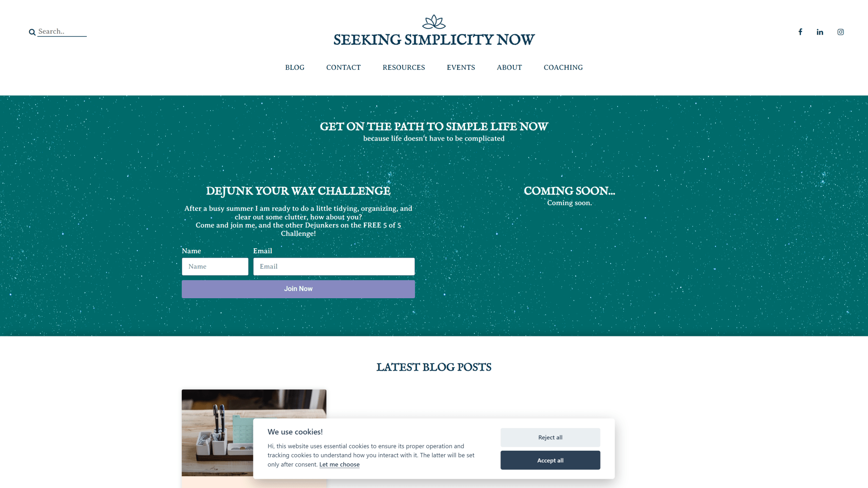This screenshot has width=868, height=488.
Task: Click the Join Now signup button
Action: coord(298,289)
